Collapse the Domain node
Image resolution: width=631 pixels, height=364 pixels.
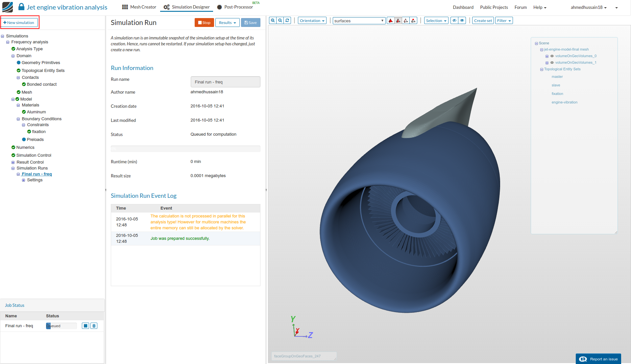click(13, 56)
